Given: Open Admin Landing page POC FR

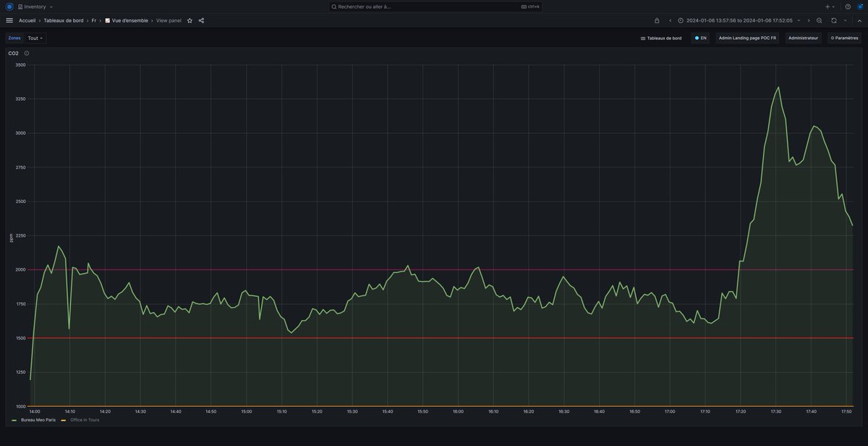Looking at the screenshot, I should pyautogui.click(x=747, y=38).
